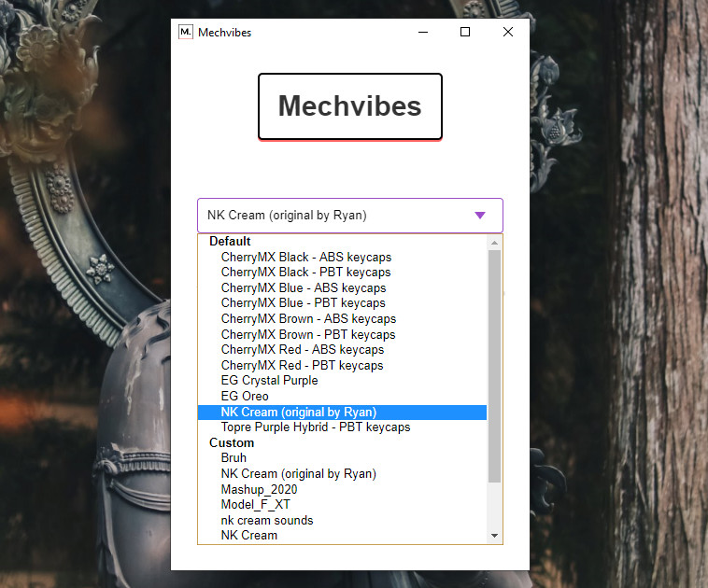The image size is (708, 588).
Task: Close the Mechvibes window
Action: click(508, 32)
